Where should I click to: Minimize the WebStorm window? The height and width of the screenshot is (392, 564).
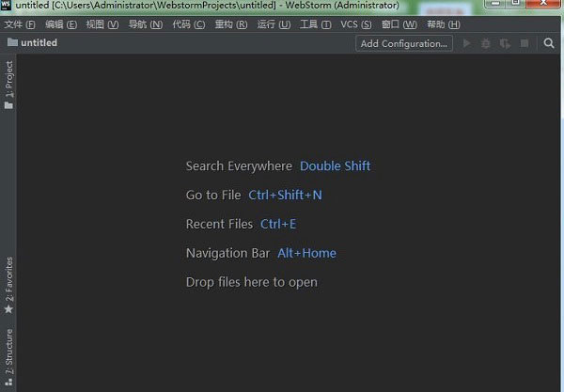coord(495,3)
